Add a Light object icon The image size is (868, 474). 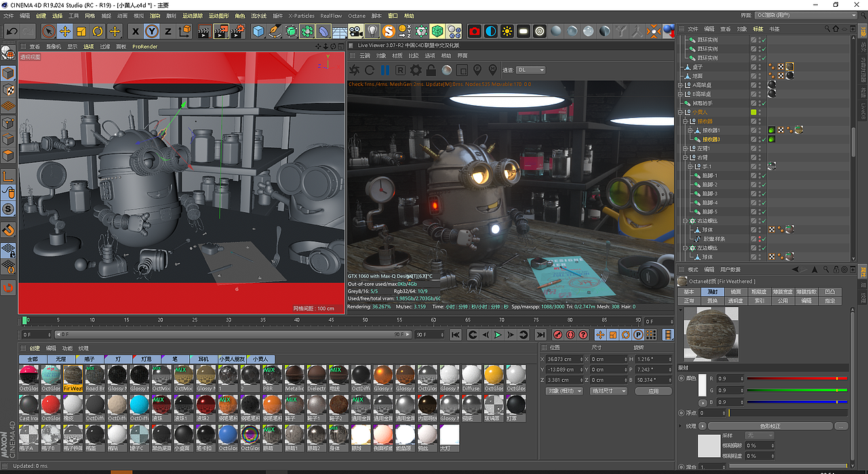click(372, 31)
